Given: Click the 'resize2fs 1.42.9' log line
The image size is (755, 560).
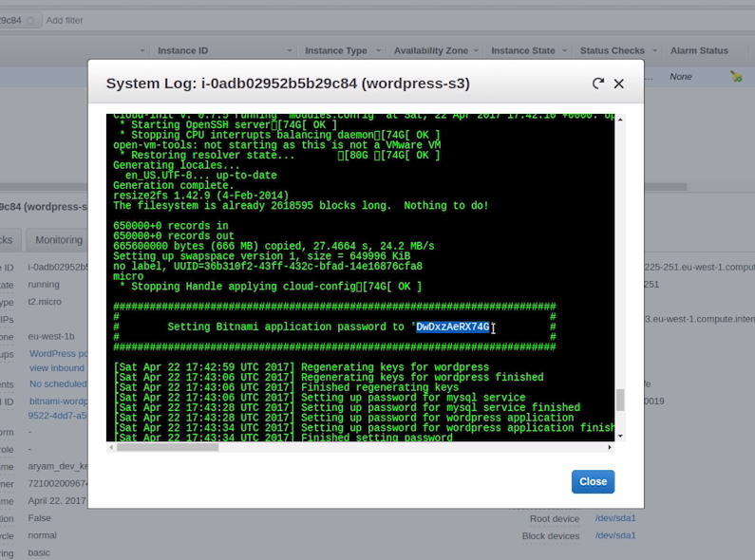Looking at the screenshot, I should (200, 196).
